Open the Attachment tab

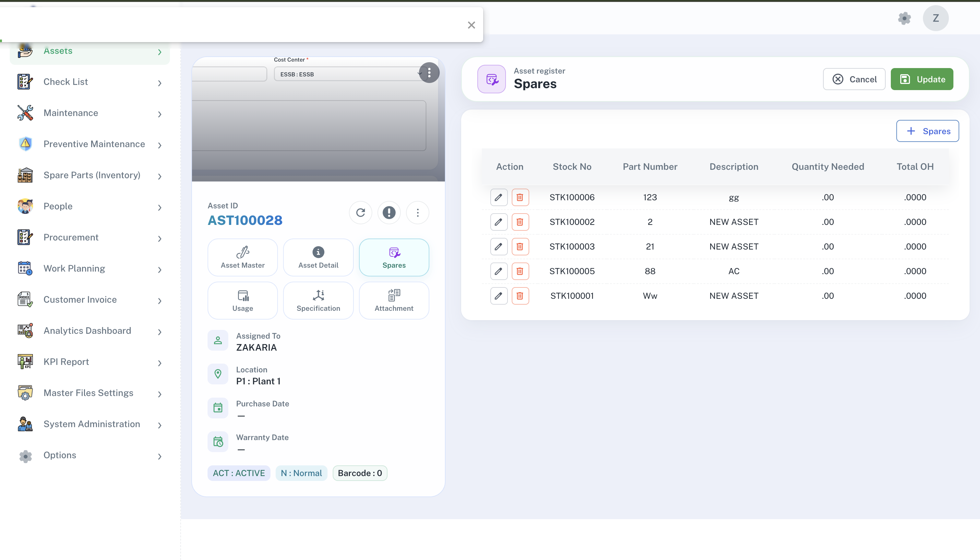click(394, 300)
